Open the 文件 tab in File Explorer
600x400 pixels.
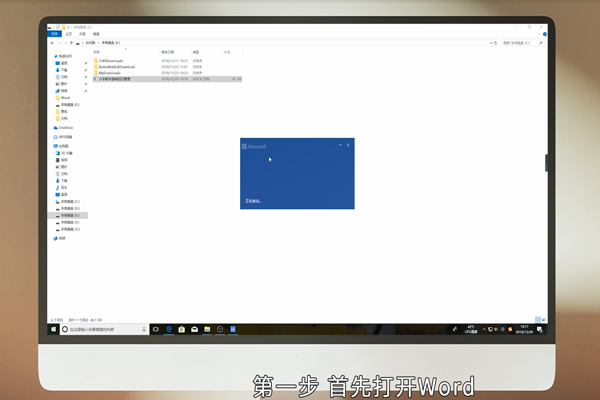coord(54,34)
